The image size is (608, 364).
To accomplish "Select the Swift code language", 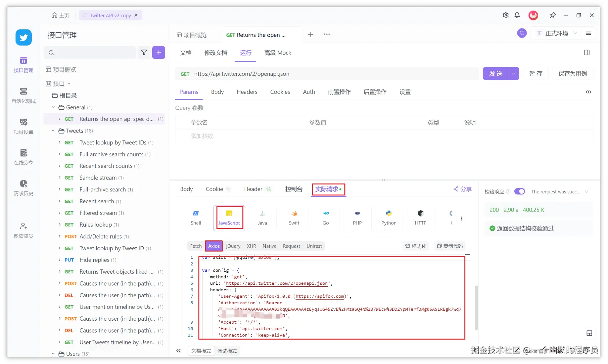I will (x=294, y=218).
